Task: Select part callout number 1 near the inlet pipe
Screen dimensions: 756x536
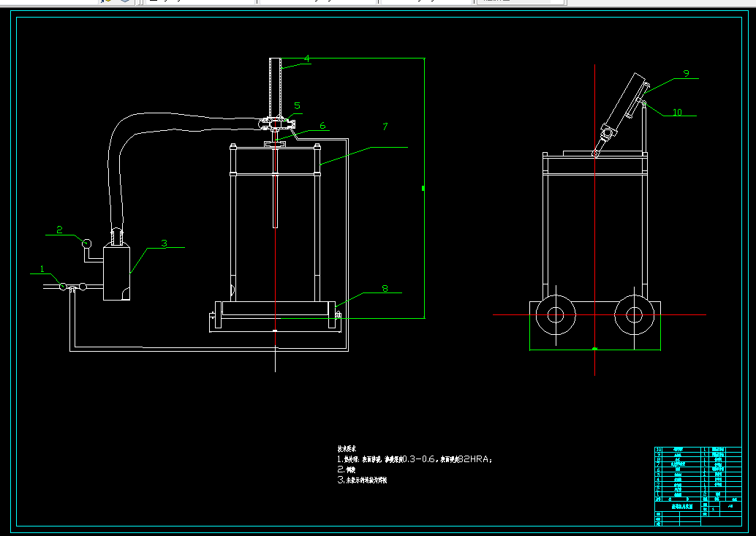Action: pyautogui.click(x=42, y=269)
